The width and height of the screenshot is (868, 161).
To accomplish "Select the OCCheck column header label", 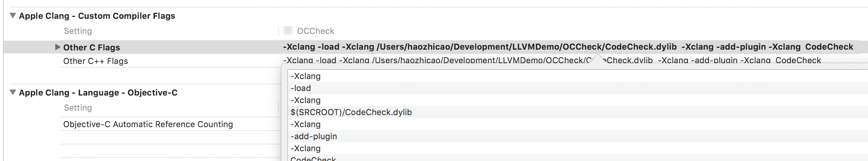I will point(315,31).
